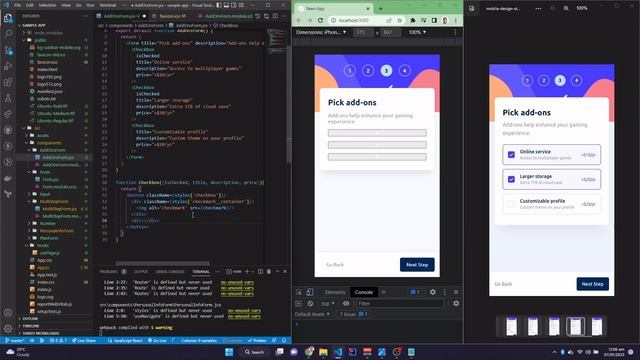Open the Console settings gear beside the Filter field
Screen dimensions: 640x360
pos(456,304)
